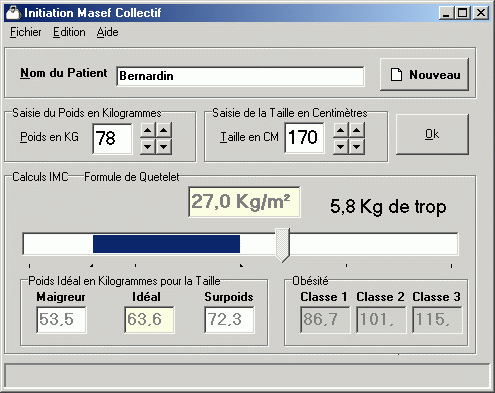Click the "Idéal" column heading
The width and height of the screenshot is (495, 393).
pos(146,297)
